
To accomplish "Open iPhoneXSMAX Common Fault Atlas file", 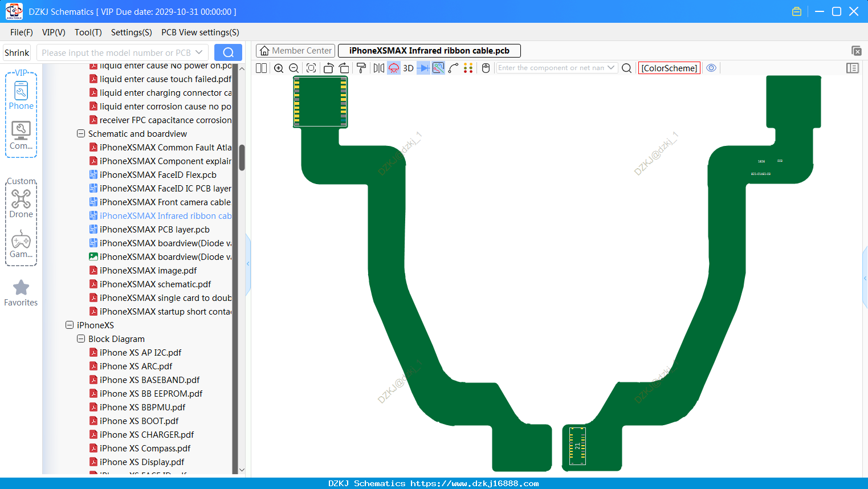I will 160,148.
